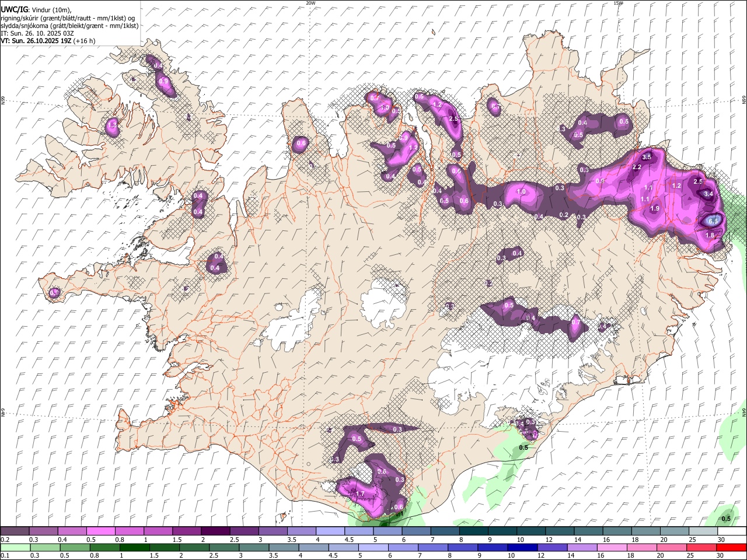Click the '0.2' label on the snow scale
Viewport: 747px width, 560px height.
[x=5, y=540]
